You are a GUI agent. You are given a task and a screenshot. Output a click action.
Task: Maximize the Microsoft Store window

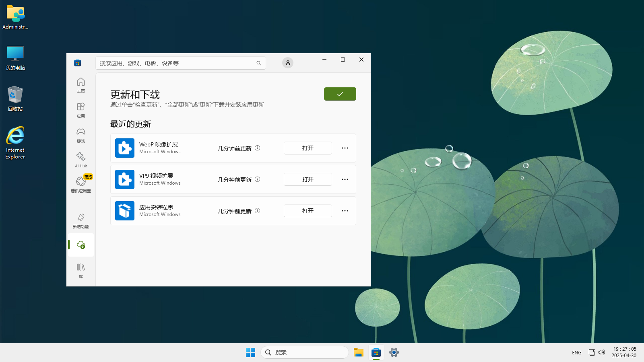(343, 60)
